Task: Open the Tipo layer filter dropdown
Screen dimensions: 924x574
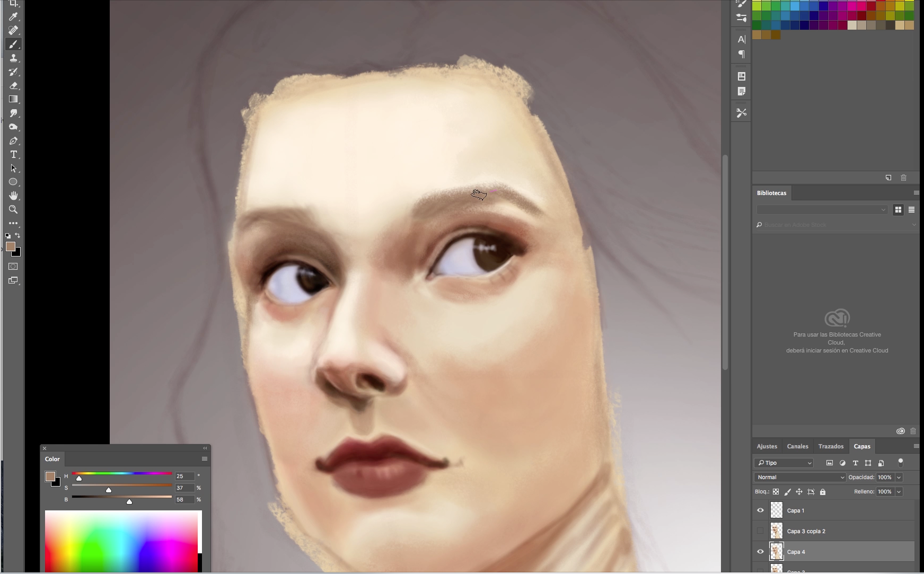Action: [784, 463]
